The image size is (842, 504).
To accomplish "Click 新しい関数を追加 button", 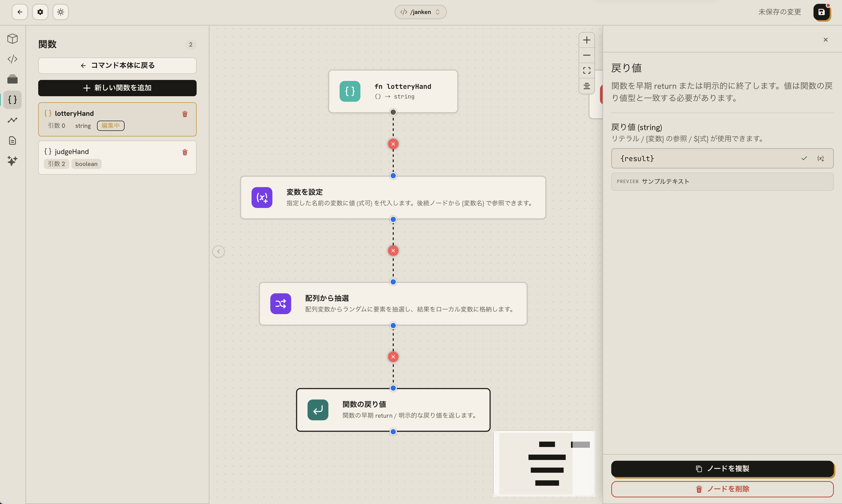I will (117, 88).
